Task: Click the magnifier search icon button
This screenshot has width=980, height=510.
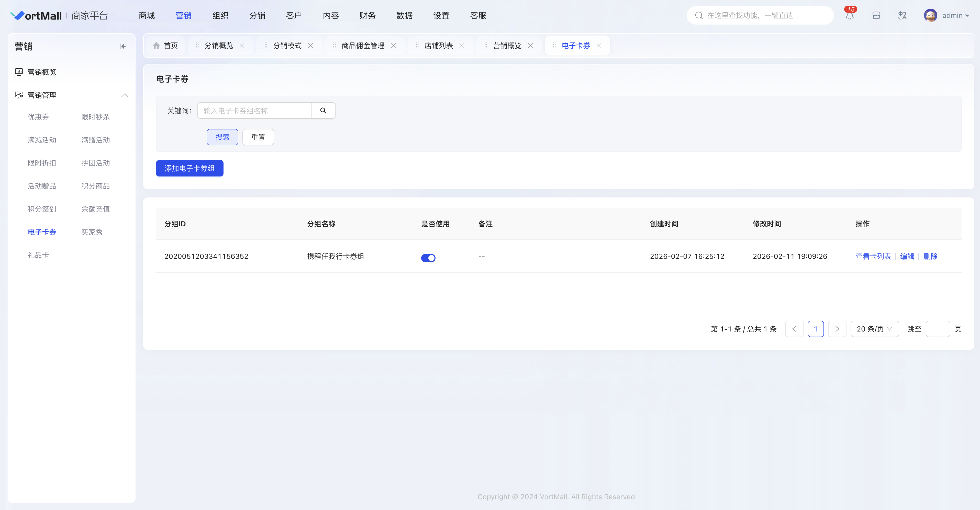Action: (323, 110)
